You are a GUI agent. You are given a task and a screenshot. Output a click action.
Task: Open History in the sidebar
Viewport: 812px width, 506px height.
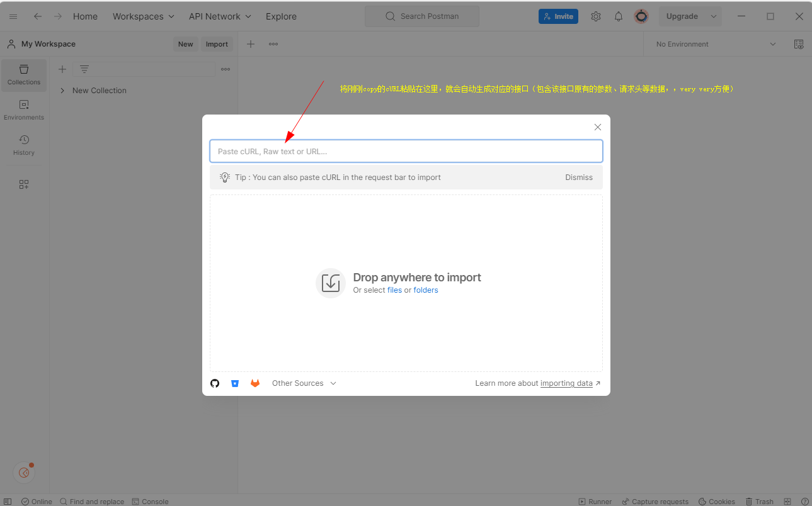point(24,145)
